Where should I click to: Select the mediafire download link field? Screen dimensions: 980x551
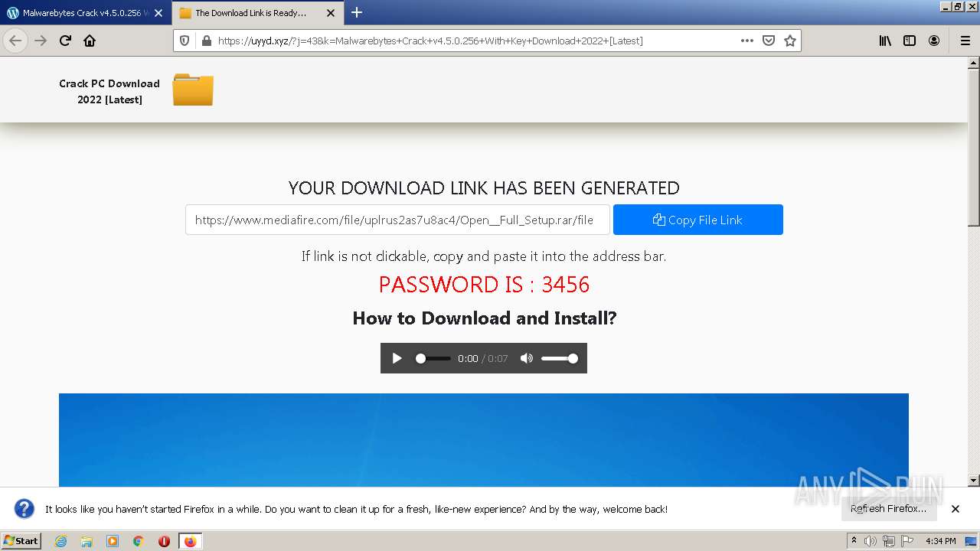pos(397,220)
